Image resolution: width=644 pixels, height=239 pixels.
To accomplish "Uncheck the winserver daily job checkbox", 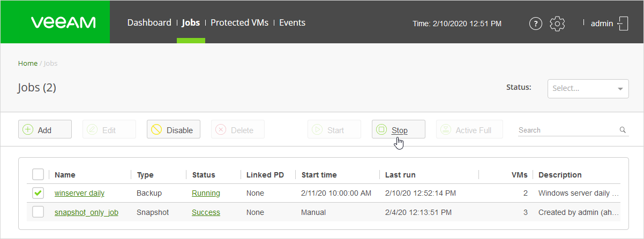I will [x=38, y=193].
